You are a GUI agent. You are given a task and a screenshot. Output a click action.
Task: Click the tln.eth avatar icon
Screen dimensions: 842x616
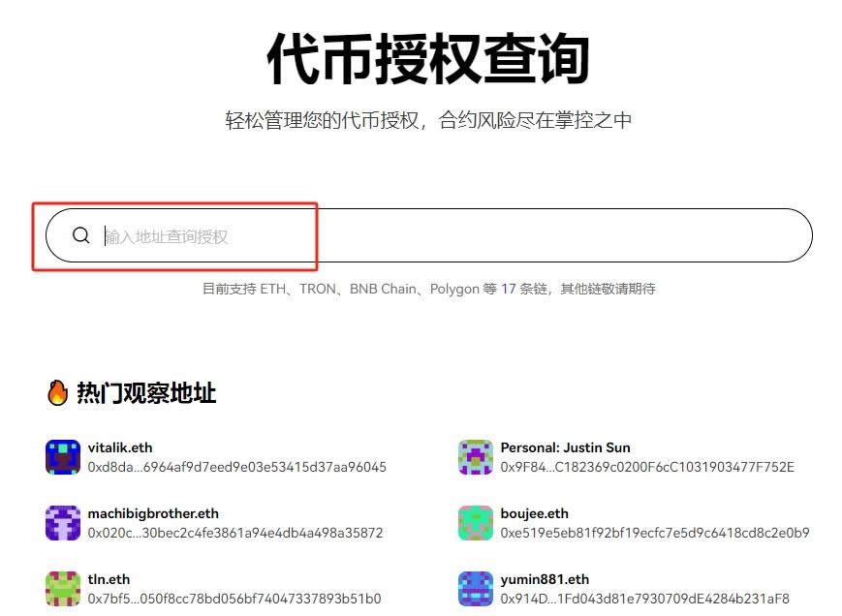(62, 588)
